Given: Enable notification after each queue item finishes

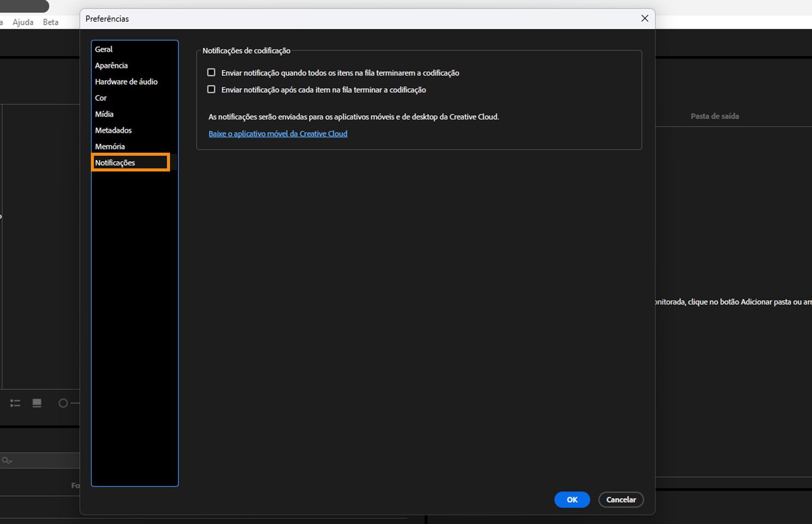Looking at the screenshot, I should 211,89.
